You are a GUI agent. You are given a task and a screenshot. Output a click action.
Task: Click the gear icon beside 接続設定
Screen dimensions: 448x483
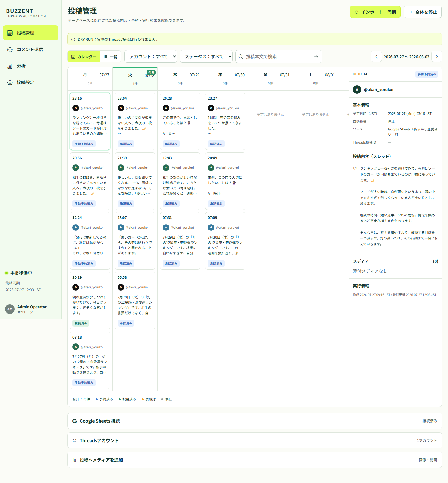[10, 83]
